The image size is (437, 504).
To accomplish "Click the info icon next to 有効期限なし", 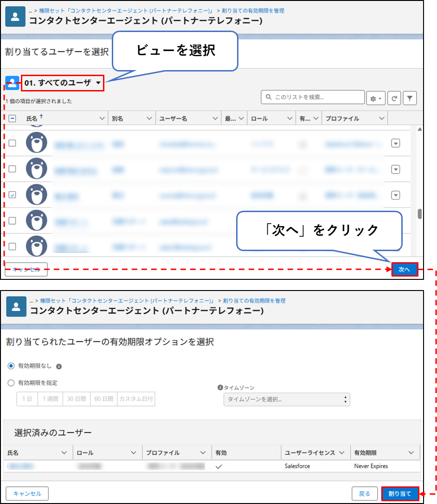I will tap(59, 366).
